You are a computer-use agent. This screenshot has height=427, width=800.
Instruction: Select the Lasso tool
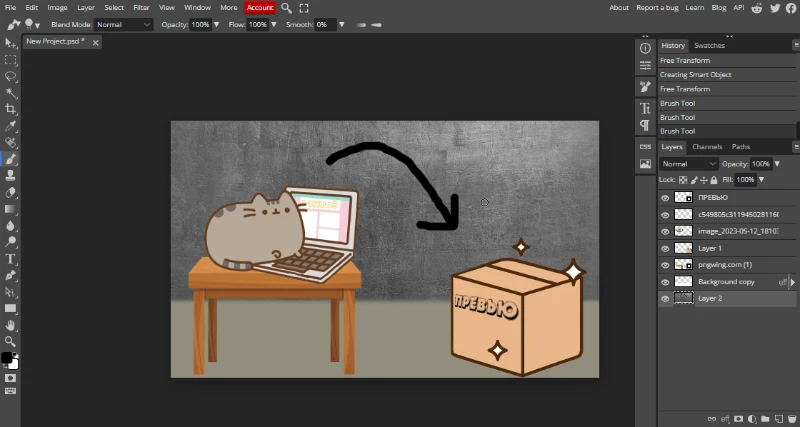point(10,77)
